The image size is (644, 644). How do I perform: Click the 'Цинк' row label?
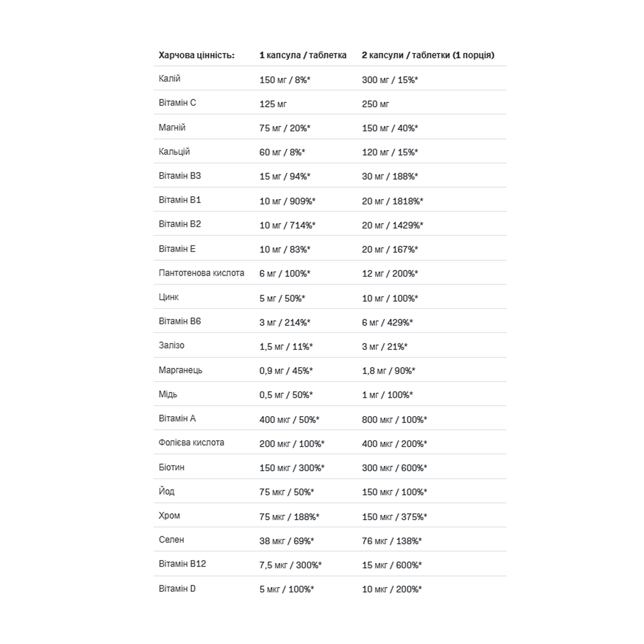pyautogui.click(x=169, y=297)
